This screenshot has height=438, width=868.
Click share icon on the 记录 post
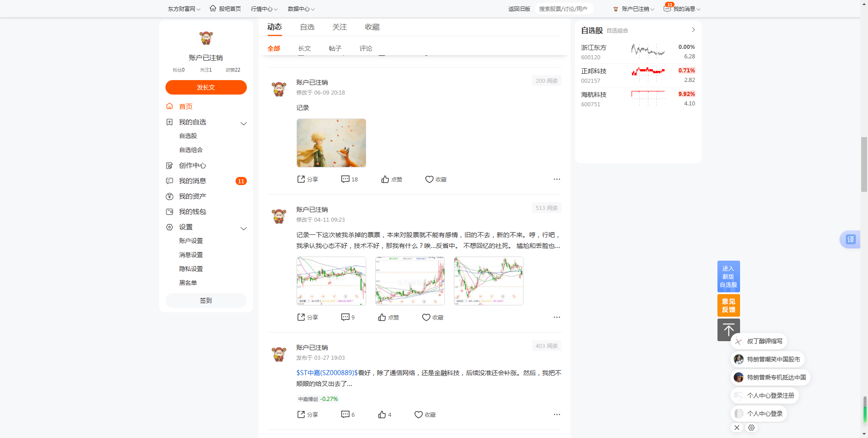click(301, 179)
